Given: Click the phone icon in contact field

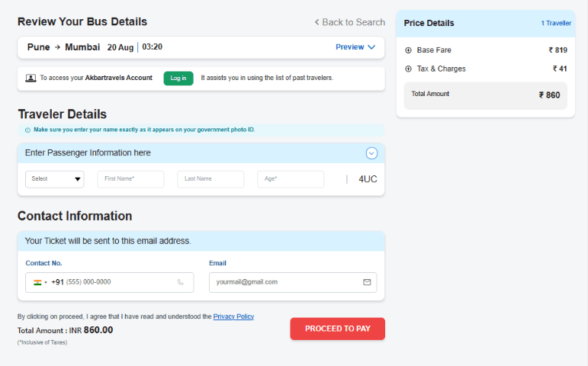Looking at the screenshot, I should click(x=181, y=282).
